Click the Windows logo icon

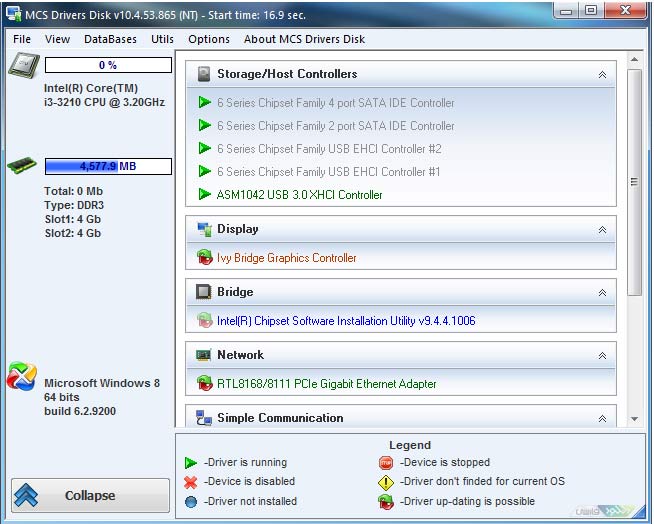[x=22, y=377]
